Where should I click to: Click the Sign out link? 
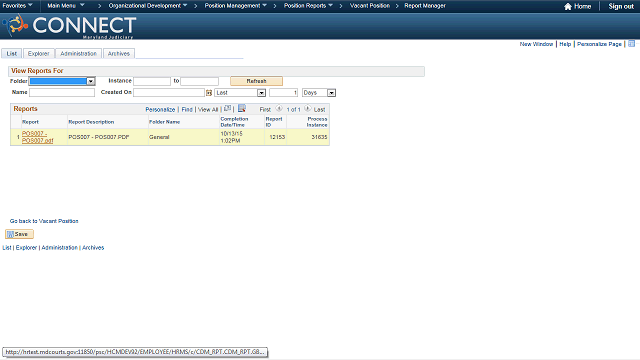point(621,6)
